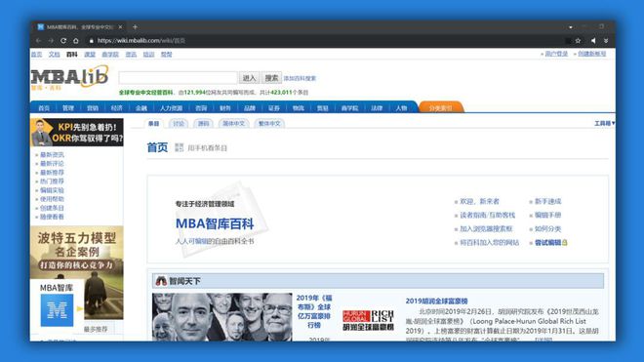Open 管理 in the blue navigation bar
Screen dimensions: 644x362
[68, 108]
